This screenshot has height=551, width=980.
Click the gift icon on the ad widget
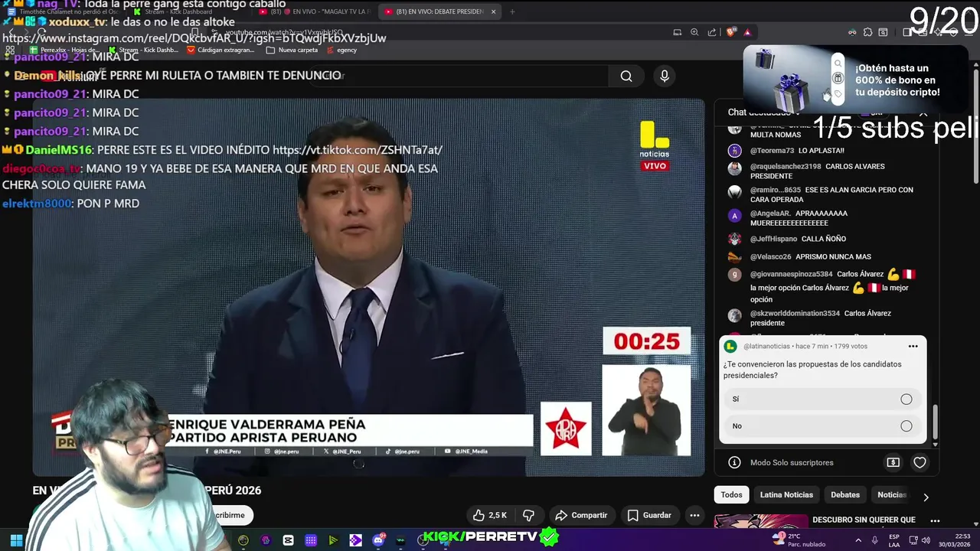pos(838,78)
